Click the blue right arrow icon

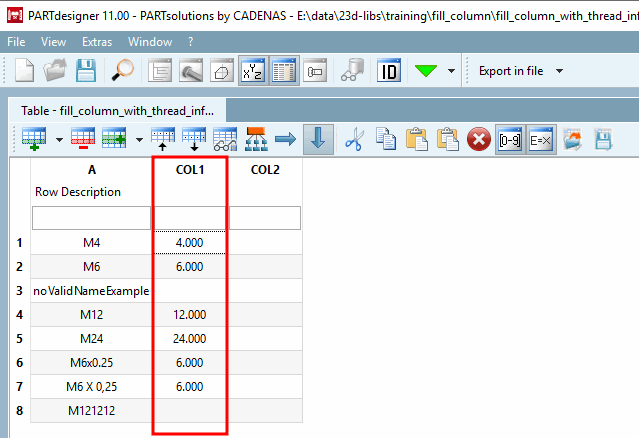pos(286,140)
